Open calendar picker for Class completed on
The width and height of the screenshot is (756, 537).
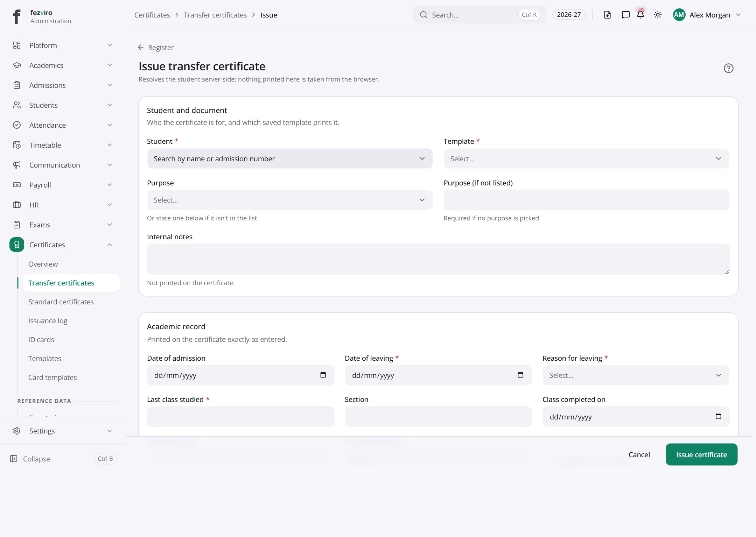pos(718,416)
